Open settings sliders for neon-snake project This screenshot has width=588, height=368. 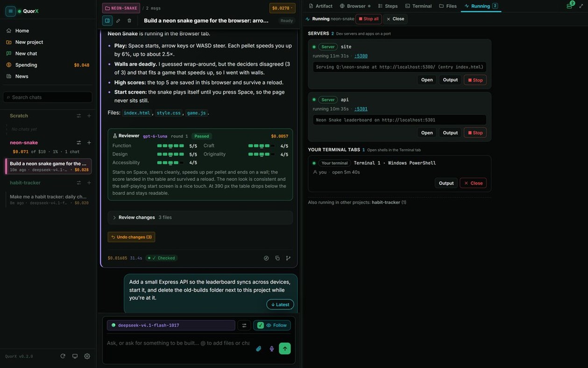[78, 143]
